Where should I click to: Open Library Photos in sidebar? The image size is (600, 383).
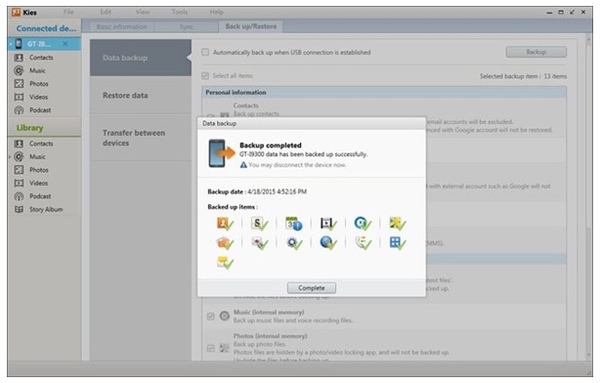pos(39,169)
